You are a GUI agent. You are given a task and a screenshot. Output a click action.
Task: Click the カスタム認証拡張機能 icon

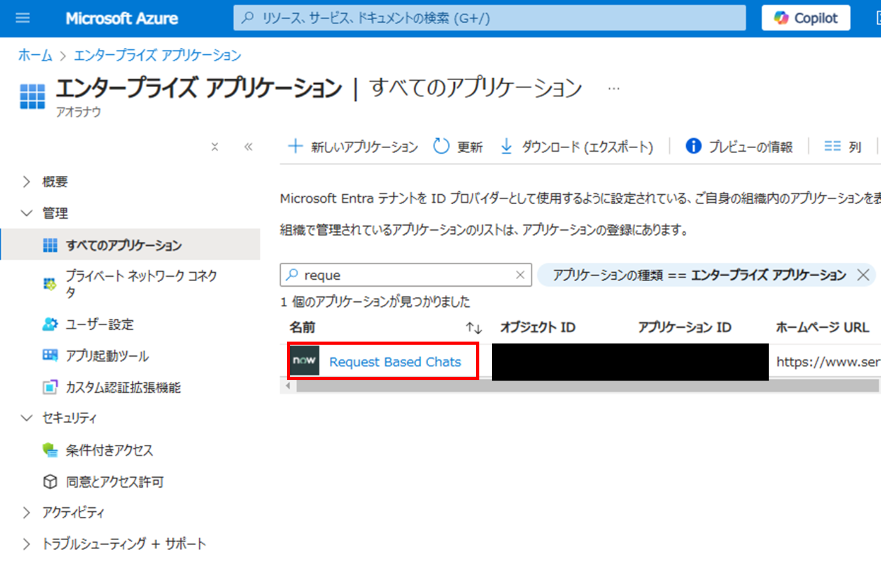pyautogui.click(x=50, y=388)
